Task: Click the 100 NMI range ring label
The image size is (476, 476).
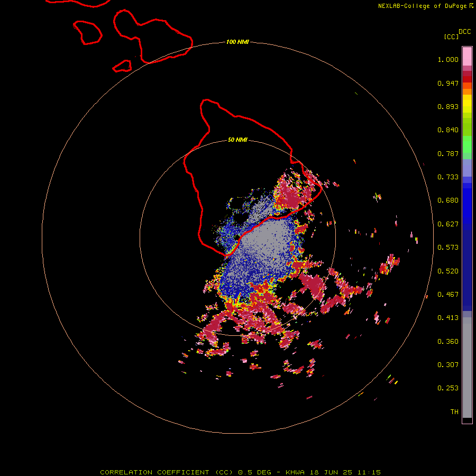Action: [237, 42]
